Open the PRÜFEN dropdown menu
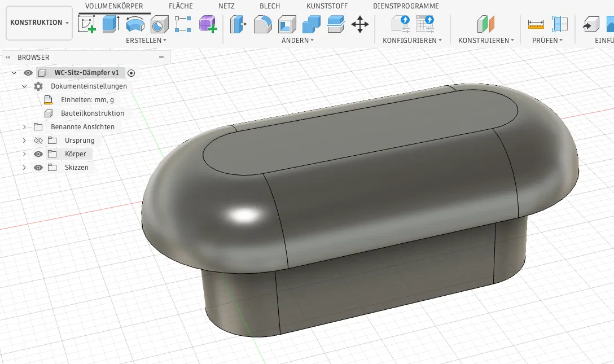 [x=547, y=40]
